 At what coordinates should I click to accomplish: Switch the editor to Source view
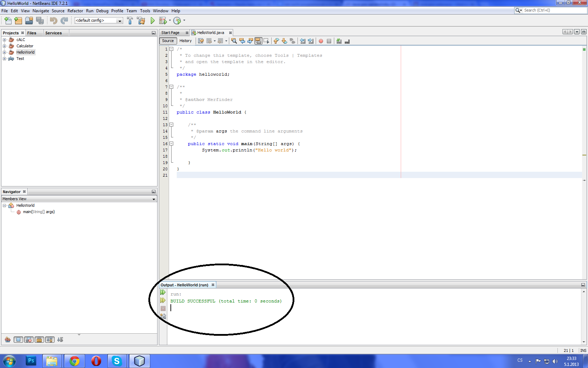click(168, 41)
